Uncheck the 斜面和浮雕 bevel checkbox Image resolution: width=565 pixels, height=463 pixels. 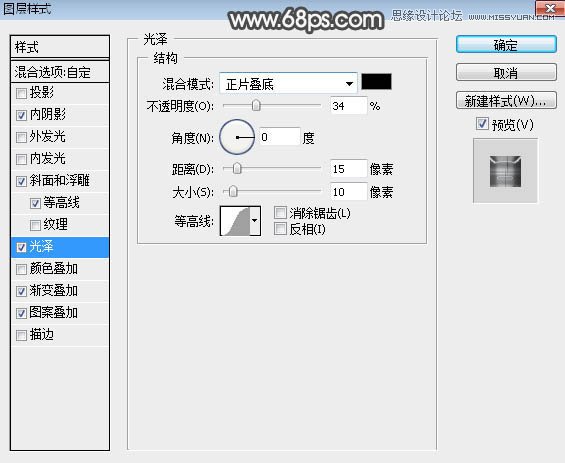click(21, 181)
